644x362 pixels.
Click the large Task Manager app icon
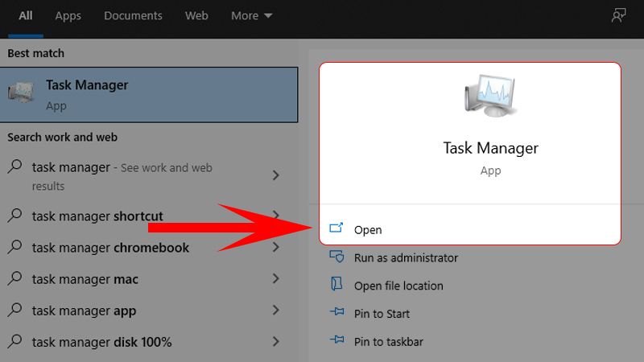coord(489,98)
